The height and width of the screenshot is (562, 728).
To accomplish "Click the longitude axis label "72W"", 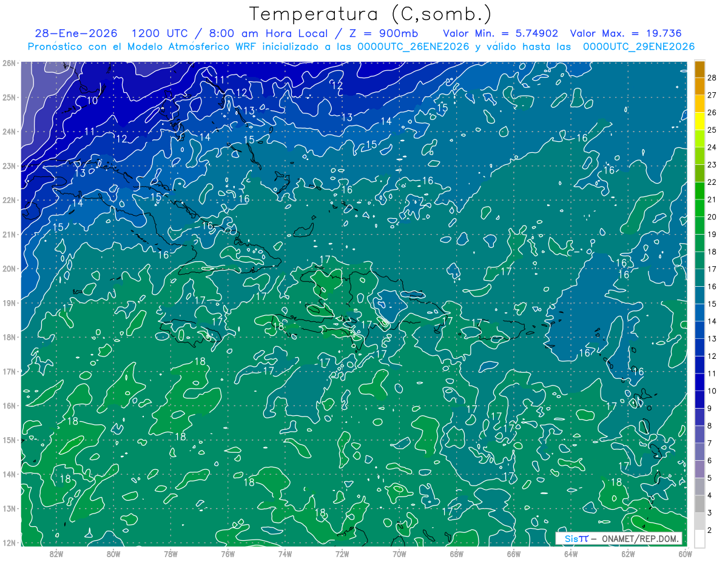I will click(342, 554).
